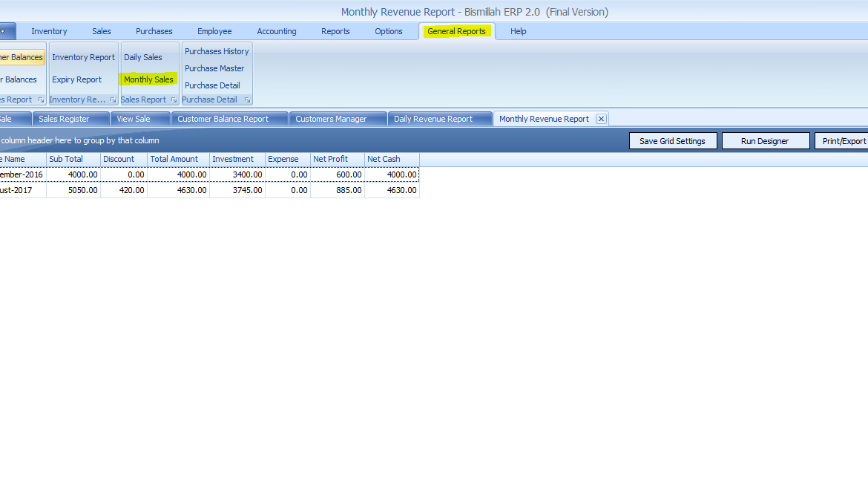Open the Purchases History report
Viewport: 868px width, 493px height.
[217, 51]
